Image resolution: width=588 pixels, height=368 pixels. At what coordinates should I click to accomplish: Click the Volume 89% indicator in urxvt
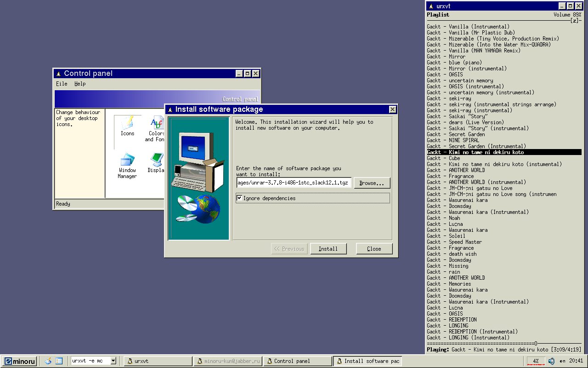coord(567,15)
